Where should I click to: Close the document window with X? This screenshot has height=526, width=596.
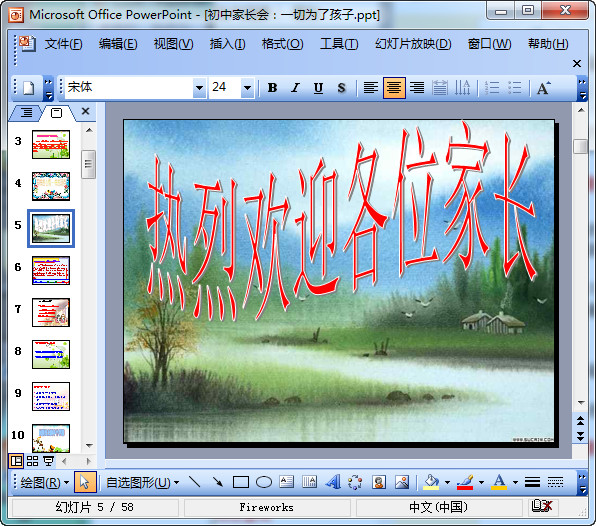click(577, 63)
